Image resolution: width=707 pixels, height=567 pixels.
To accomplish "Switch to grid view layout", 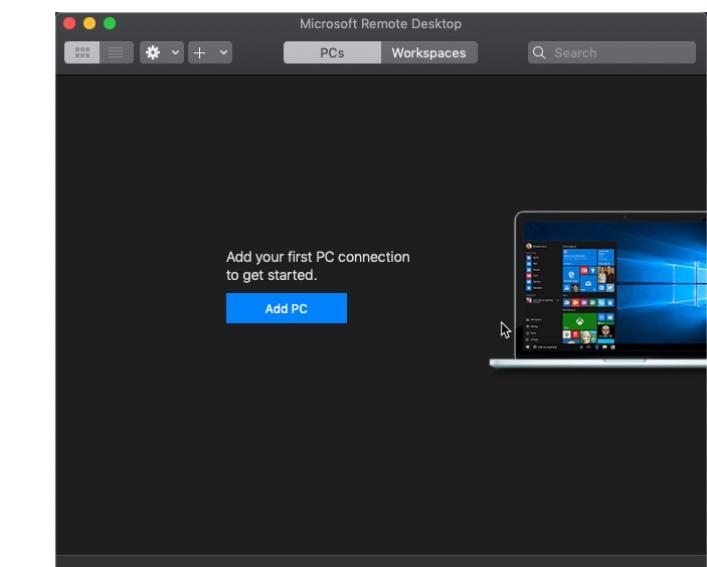I will [82, 53].
